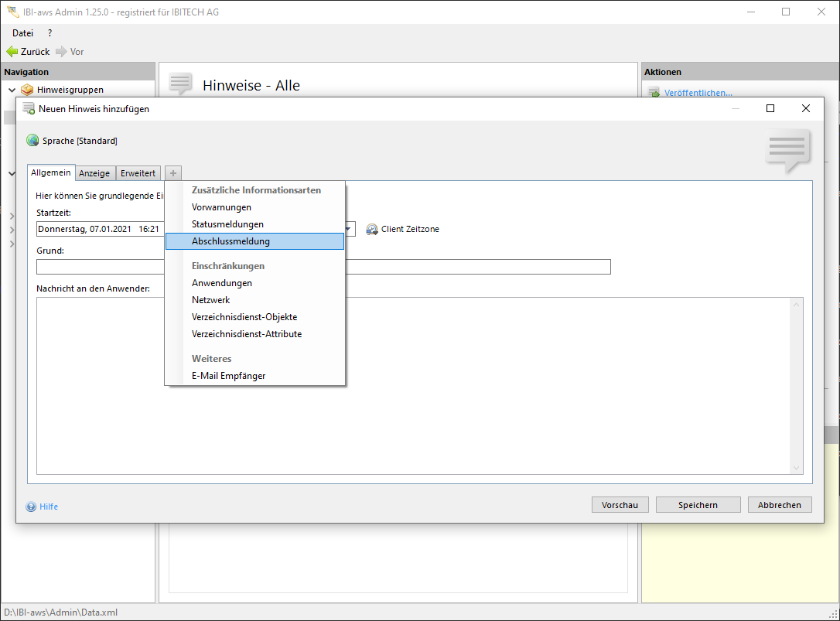The height and width of the screenshot is (621, 840).
Task: Click the green Zurück back arrow
Action: pos(12,52)
